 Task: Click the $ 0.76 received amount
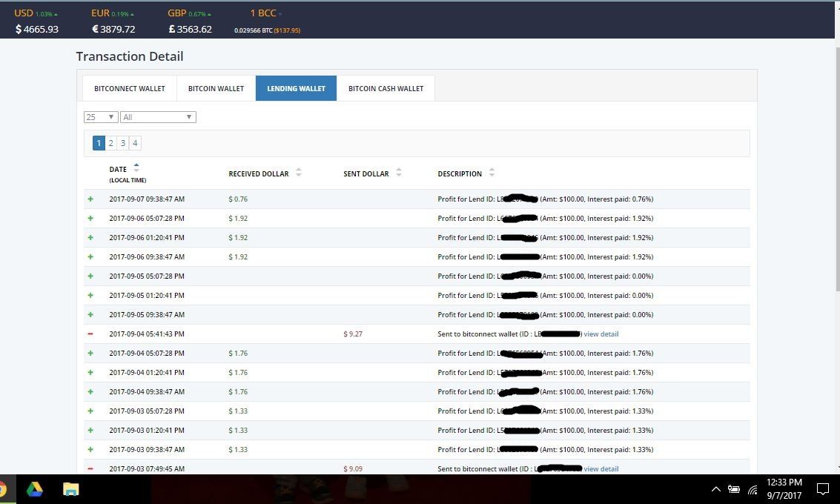[238, 199]
